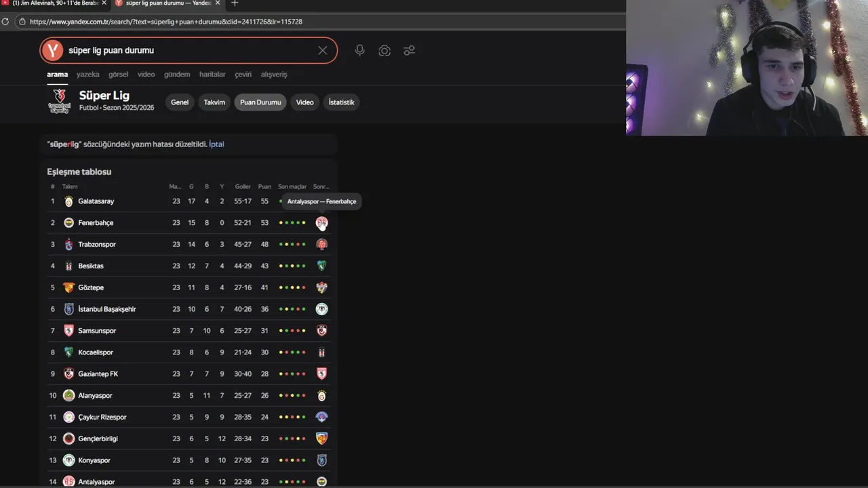Open the Video section button
Image resolution: width=868 pixels, height=488 pixels.
pos(304,102)
